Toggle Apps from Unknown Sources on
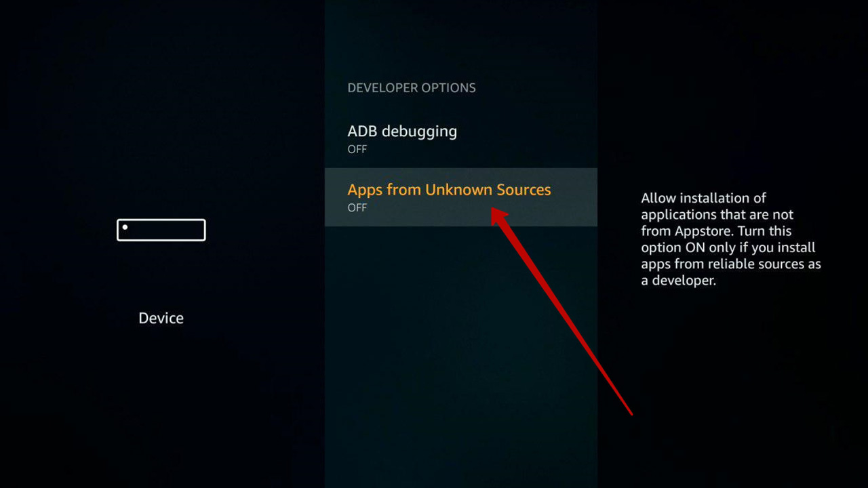This screenshot has width=868, height=488. (461, 197)
